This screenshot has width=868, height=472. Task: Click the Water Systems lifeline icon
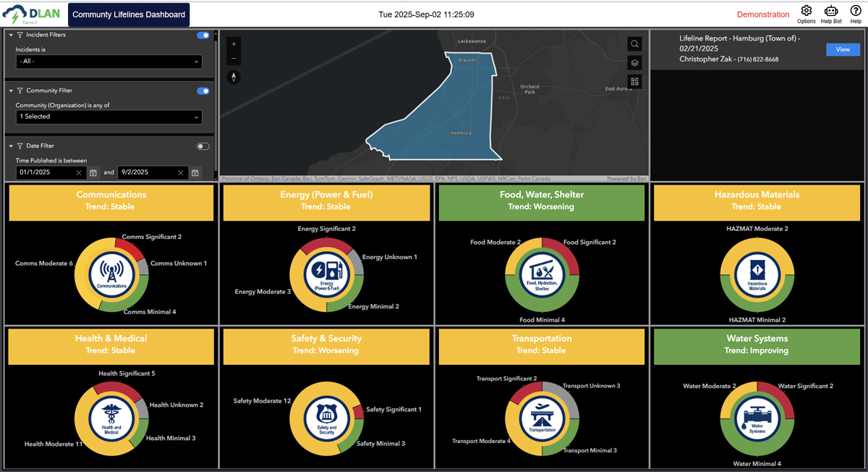pos(757,418)
